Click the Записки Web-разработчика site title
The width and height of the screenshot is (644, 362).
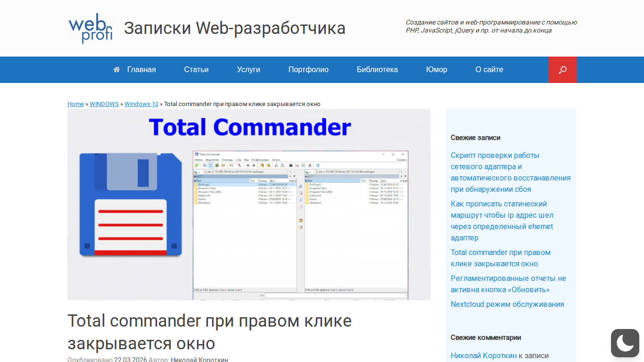point(235,28)
